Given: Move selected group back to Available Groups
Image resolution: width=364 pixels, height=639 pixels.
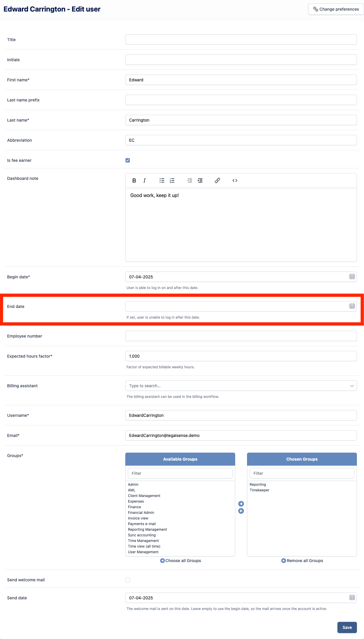Looking at the screenshot, I should tap(241, 511).
